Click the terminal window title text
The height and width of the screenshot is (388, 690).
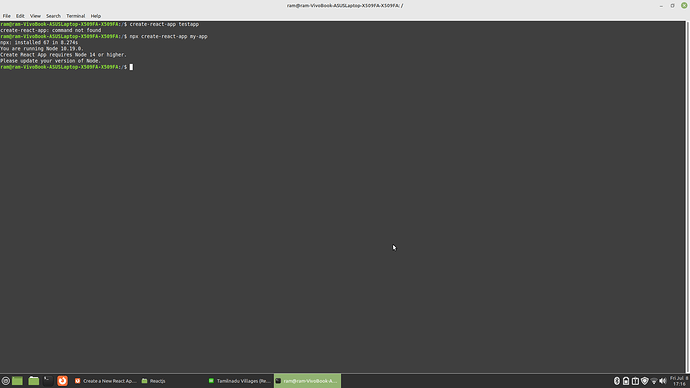(345, 6)
